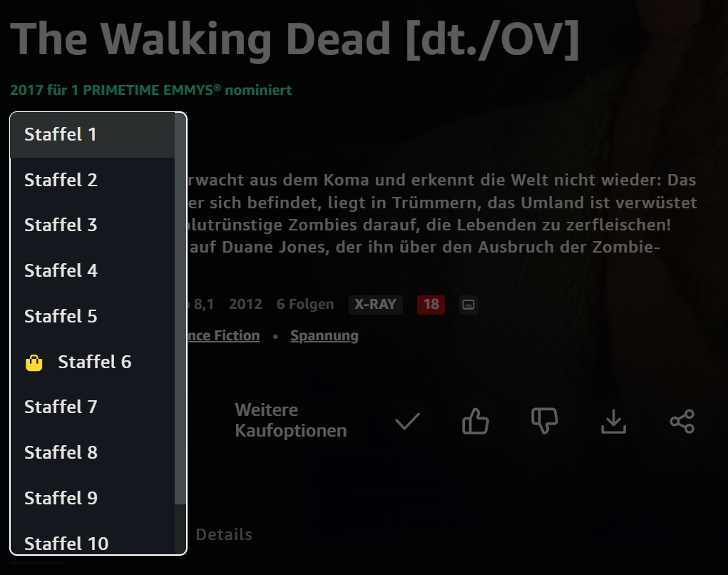Click the season dropdown scrollbar thumb
Viewport: 728px width, 575px height.
pos(180,308)
